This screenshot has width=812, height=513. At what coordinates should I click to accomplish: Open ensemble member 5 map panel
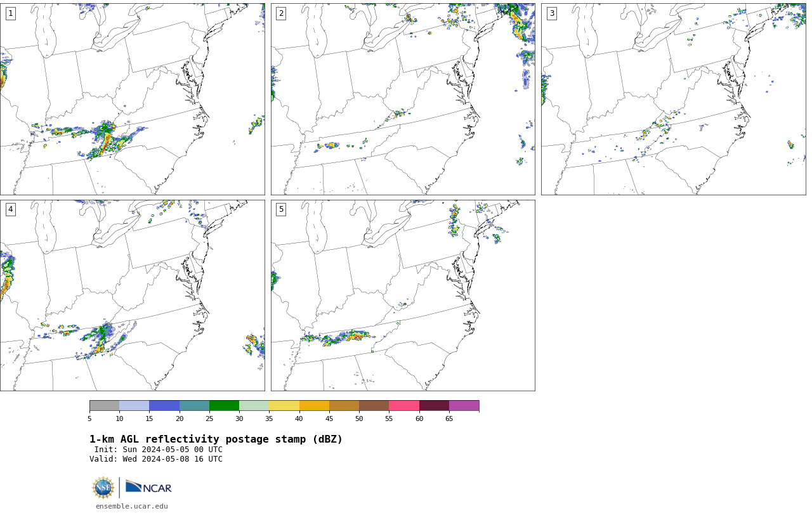coord(403,295)
